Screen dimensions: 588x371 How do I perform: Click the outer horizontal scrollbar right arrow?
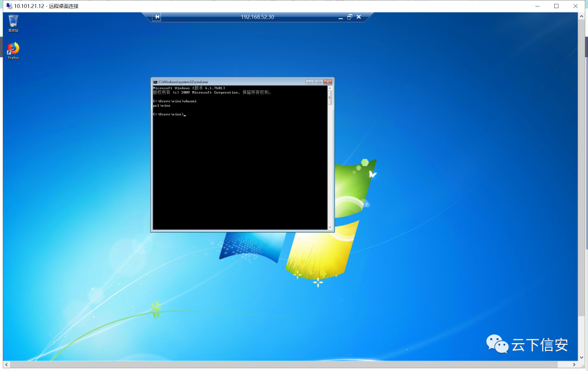[x=574, y=364]
